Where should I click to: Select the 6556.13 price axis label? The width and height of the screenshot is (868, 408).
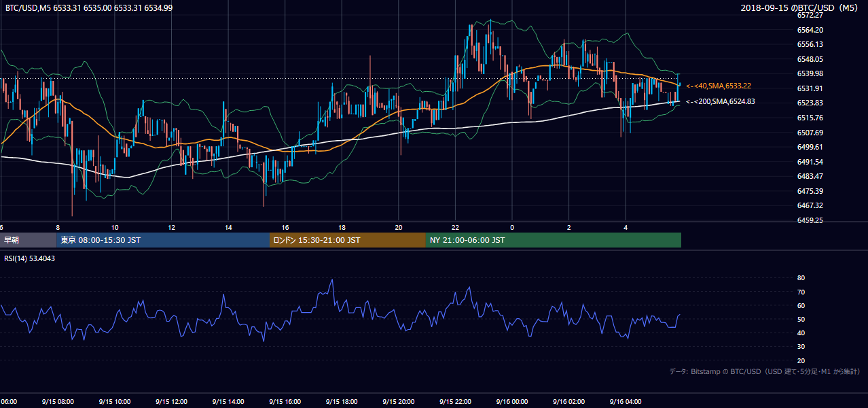pos(810,44)
